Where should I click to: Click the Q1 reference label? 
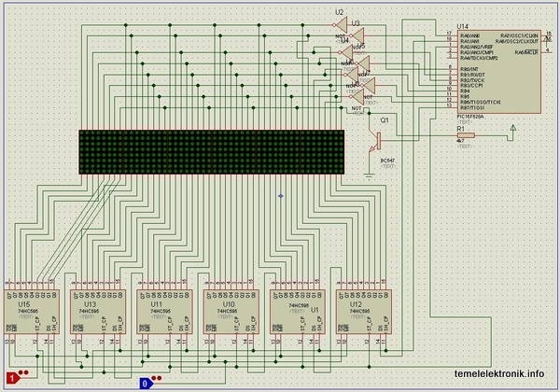pyautogui.click(x=385, y=120)
